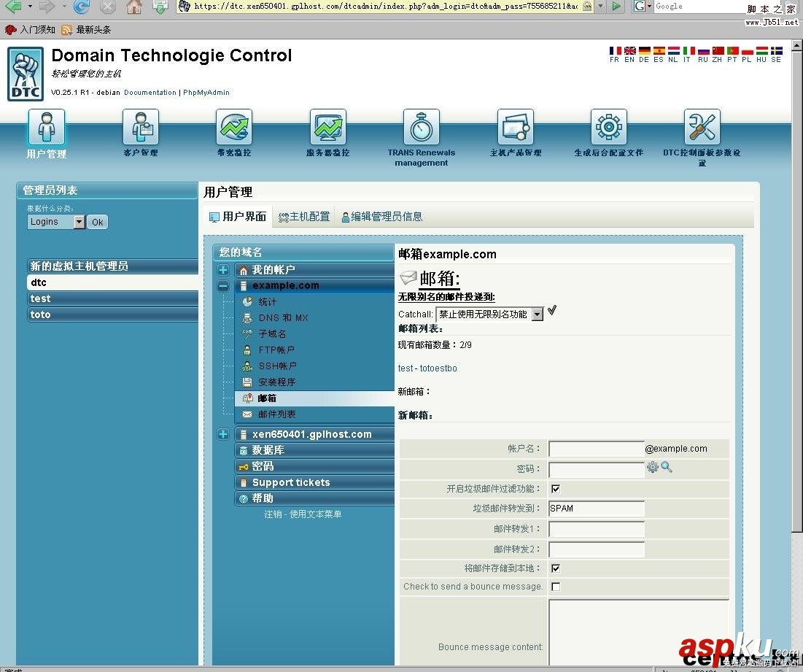Select admin toto in the list
Image resolution: width=803 pixels, height=672 pixels.
(x=112, y=314)
